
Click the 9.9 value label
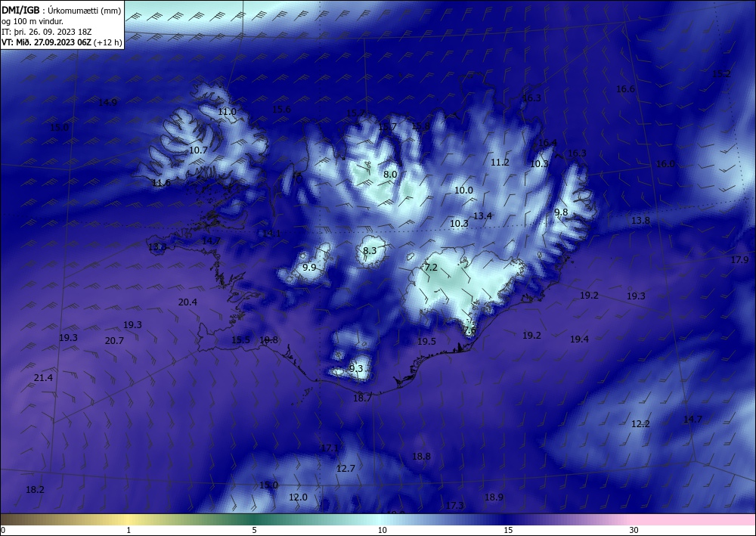(x=309, y=267)
